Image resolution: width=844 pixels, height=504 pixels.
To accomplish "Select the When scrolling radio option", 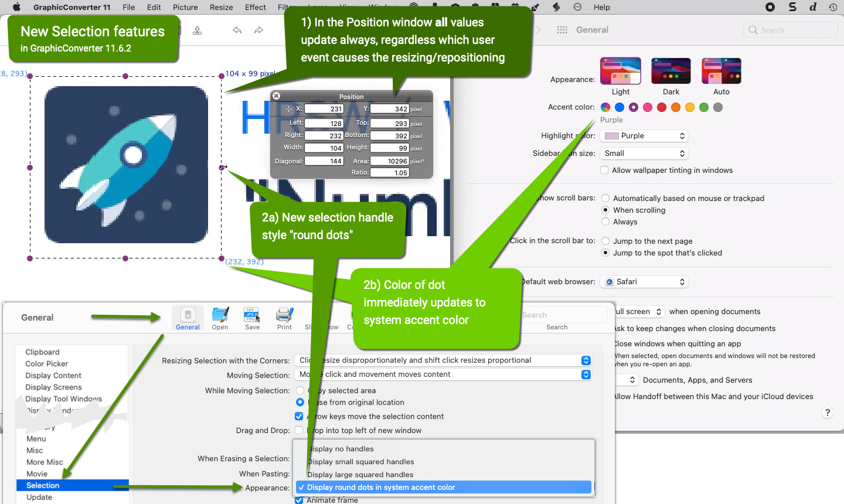I will pyautogui.click(x=605, y=210).
